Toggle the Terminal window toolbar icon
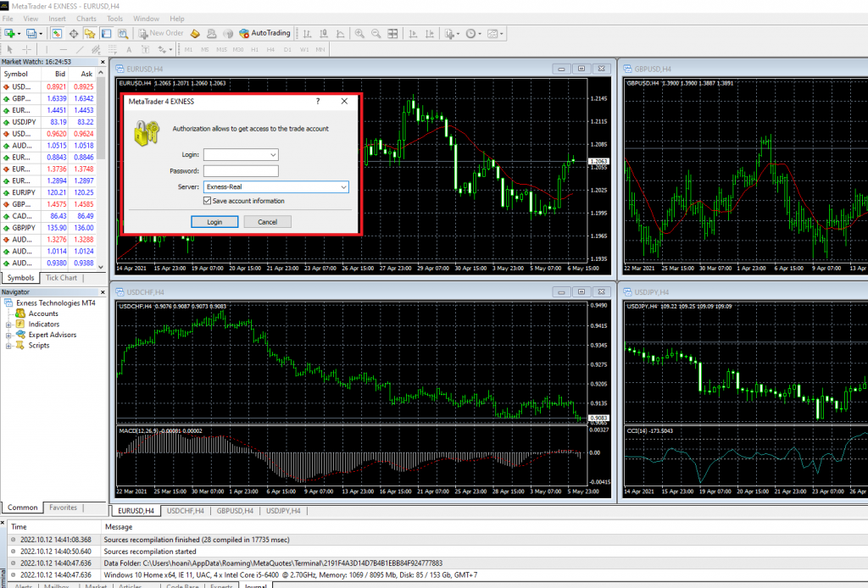Viewport: 868px width, 588px height. [106, 34]
